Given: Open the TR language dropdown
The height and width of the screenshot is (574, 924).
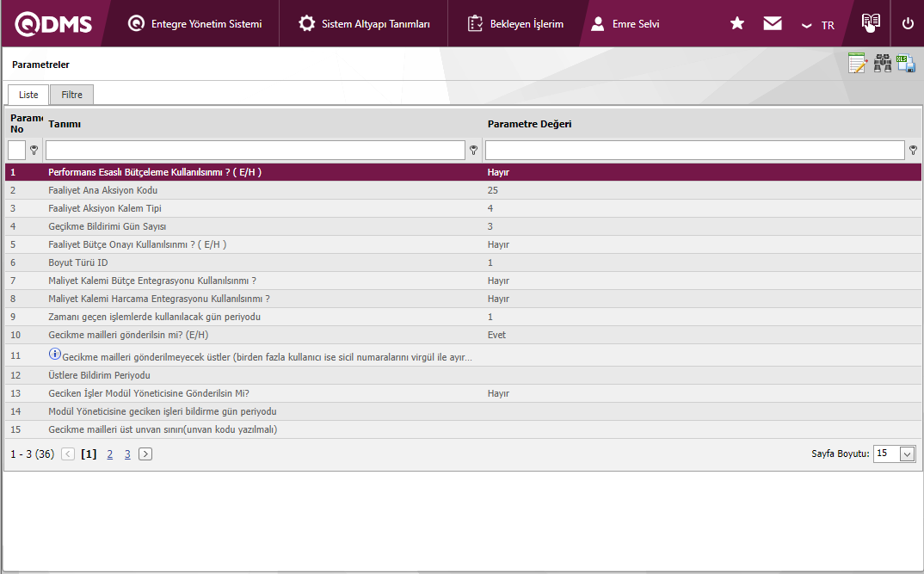Looking at the screenshot, I should point(818,25).
